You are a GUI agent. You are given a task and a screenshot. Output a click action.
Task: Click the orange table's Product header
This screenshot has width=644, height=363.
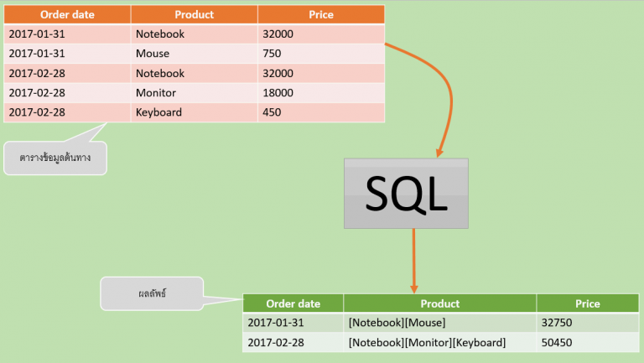pyautogui.click(x=195, y=14)
